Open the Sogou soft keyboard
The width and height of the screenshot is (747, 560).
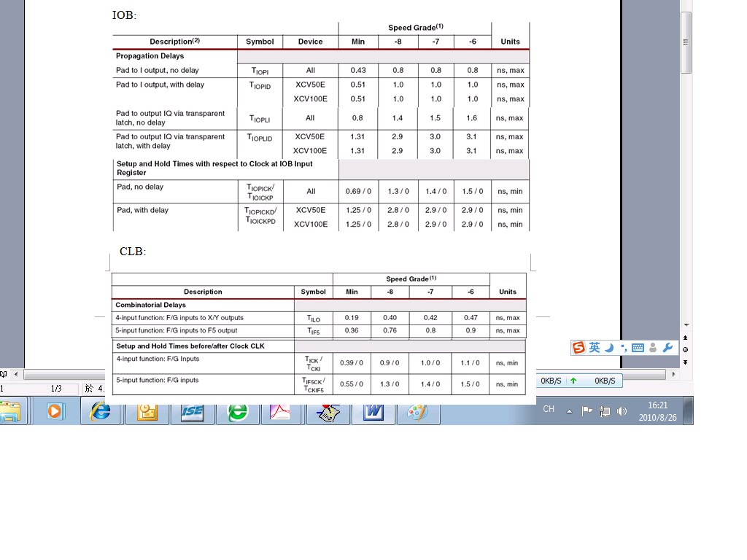coord(638,348)
